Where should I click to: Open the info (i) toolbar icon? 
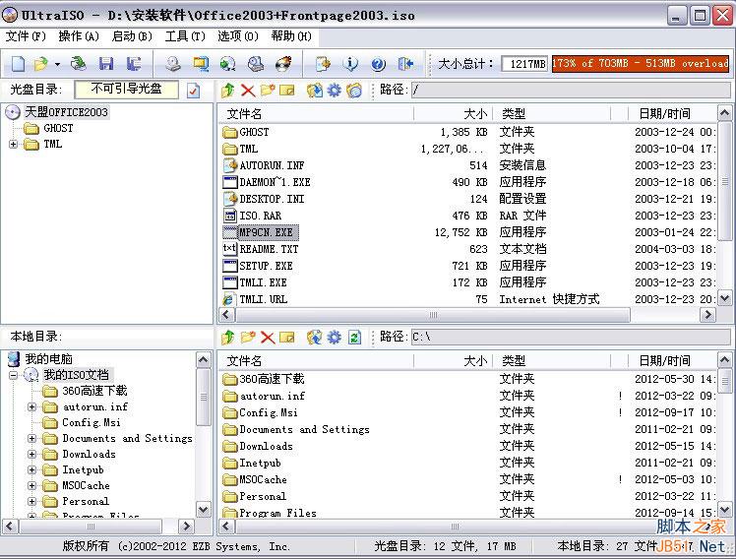pos(350,63)
